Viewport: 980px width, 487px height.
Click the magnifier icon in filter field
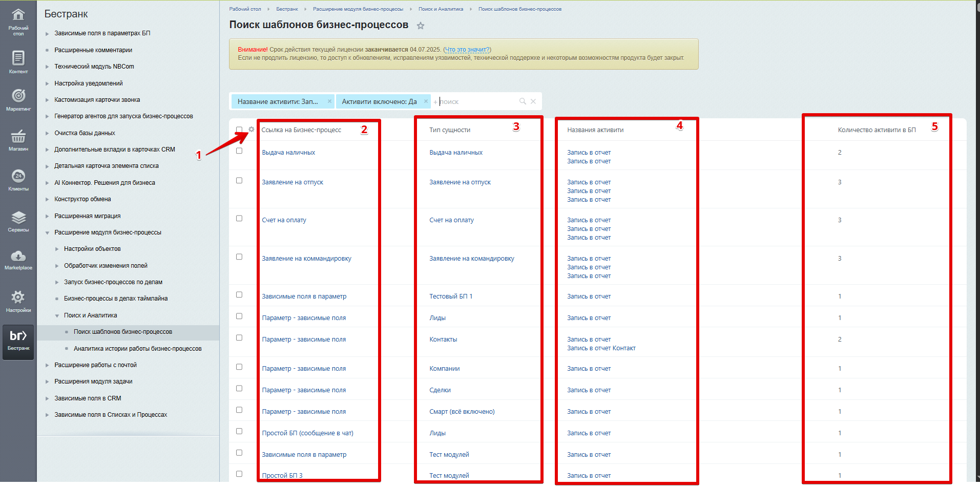[x=523, y=101]
